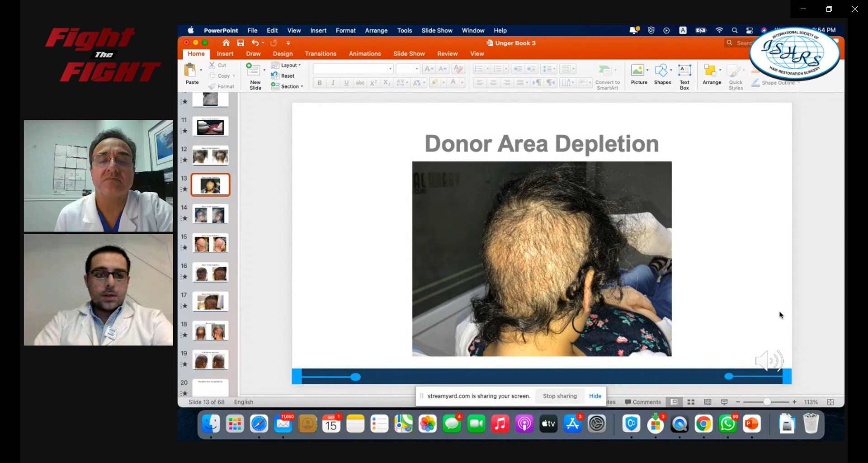Select slide 14 thumbnail
868x463 pixels.
point(210,214)
